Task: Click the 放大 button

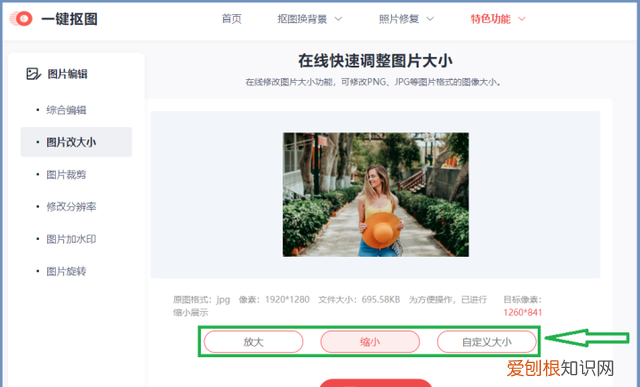Action: coord(253,342)
